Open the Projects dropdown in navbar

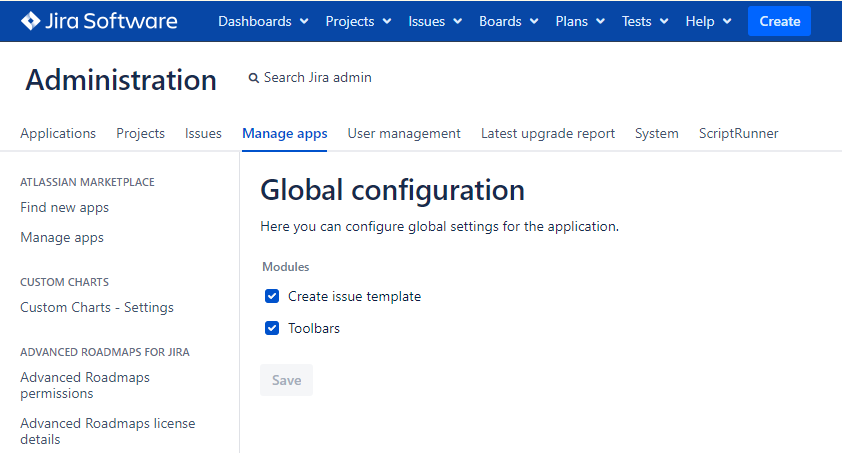pos(358,21)
